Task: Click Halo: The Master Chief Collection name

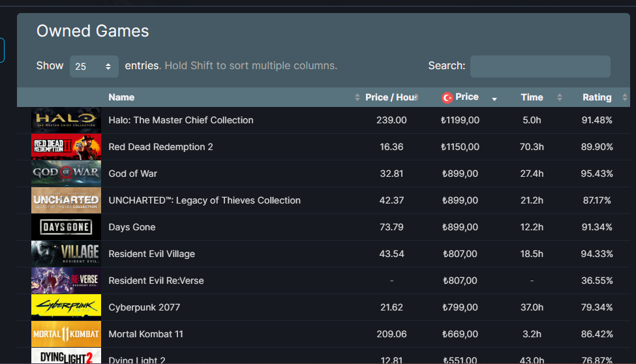Action: point(181,120)
